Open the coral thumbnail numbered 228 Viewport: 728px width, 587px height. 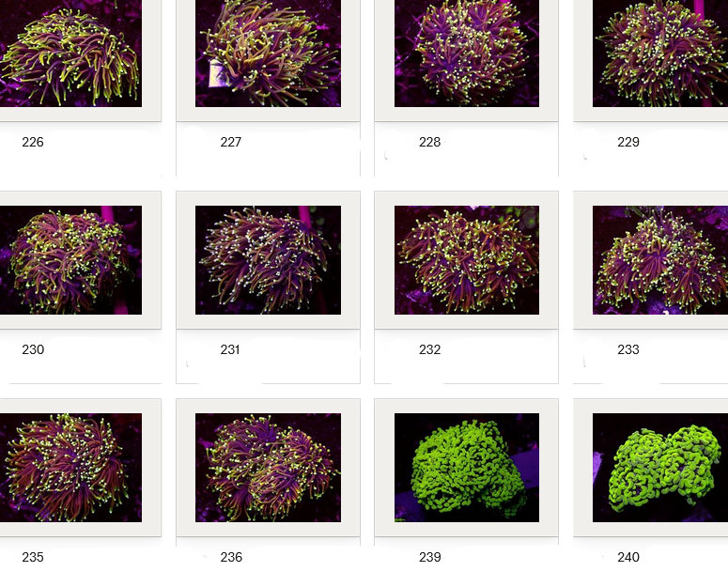pos(467,54)
